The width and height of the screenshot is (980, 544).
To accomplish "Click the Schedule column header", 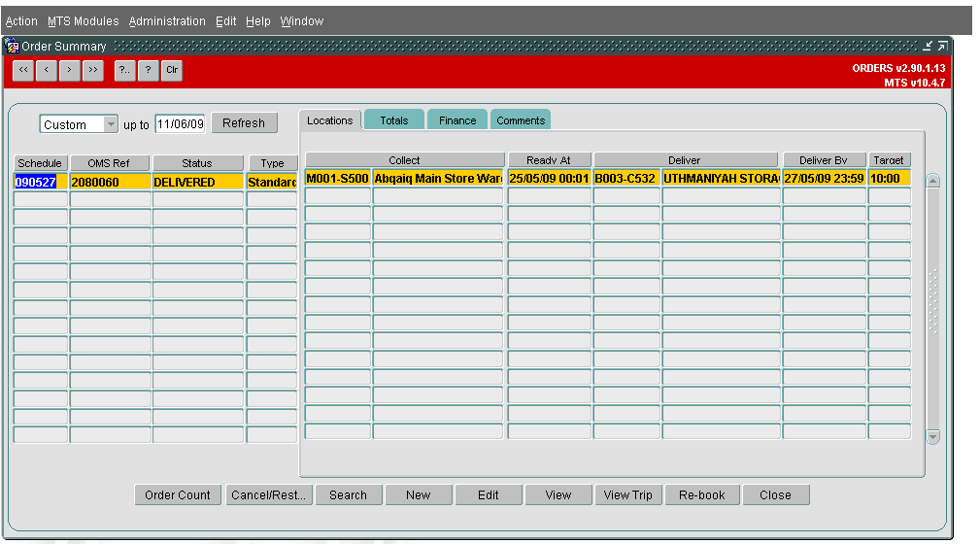I will pos(40,163).
